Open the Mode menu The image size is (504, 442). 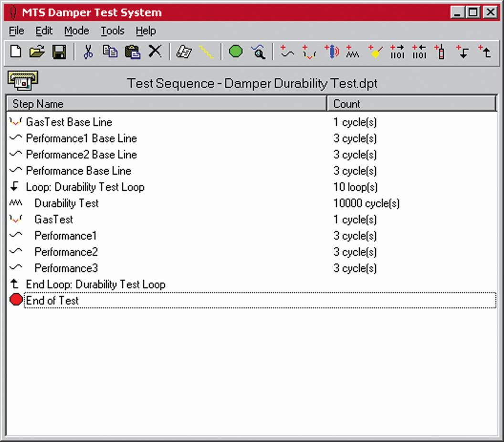pos(76,31)
